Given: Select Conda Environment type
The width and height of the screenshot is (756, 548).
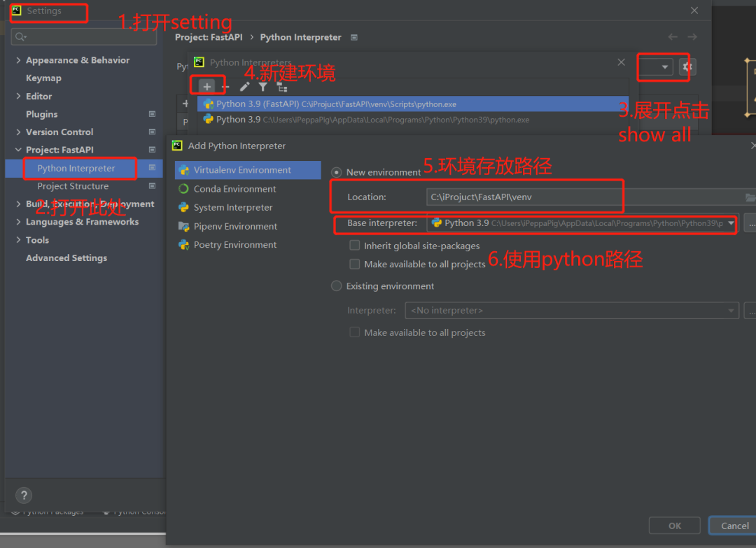Looking at the screenshot, I should pyautogui.click(x=248, y=189).
